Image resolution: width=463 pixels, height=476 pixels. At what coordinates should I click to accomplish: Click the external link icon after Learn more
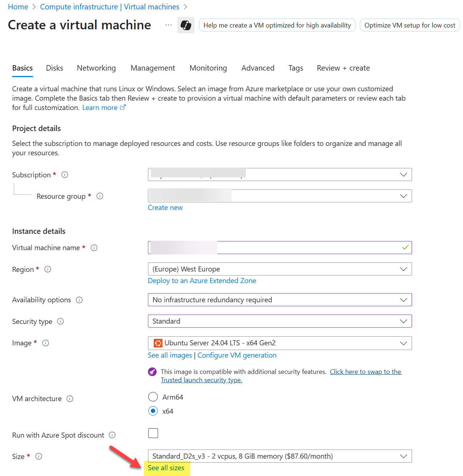click(x=123, y=108)
